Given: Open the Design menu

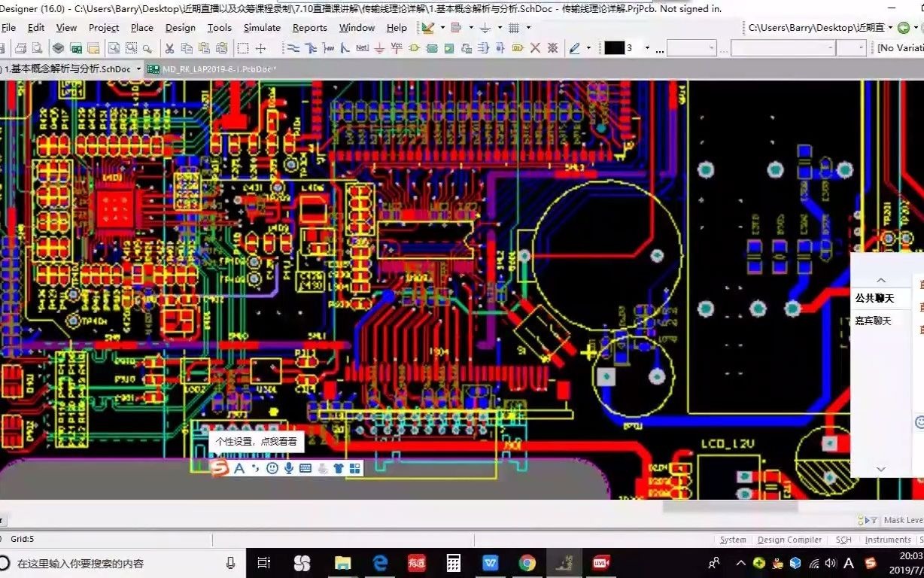Looking at the screenshot, I should (181, 28).
